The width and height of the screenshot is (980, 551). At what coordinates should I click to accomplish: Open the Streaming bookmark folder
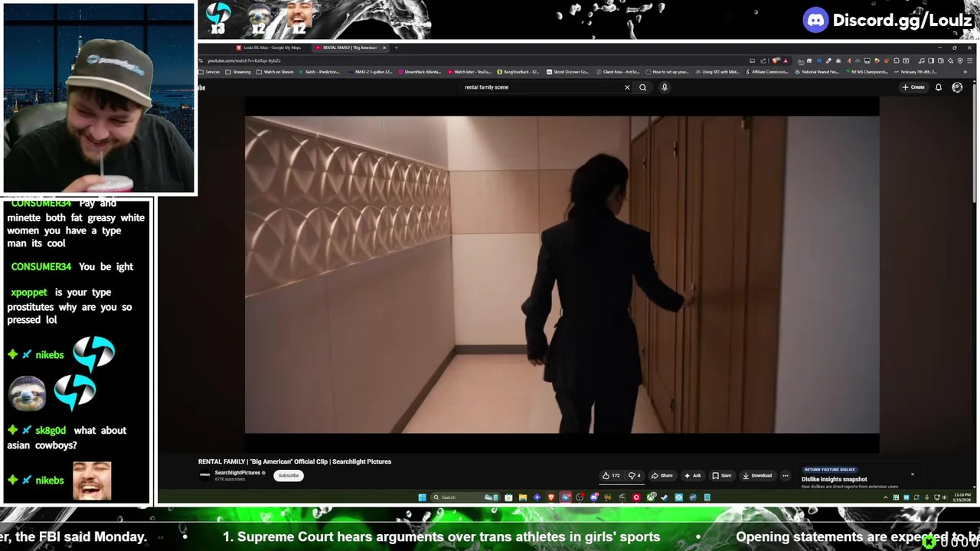(x=238, y=72)
